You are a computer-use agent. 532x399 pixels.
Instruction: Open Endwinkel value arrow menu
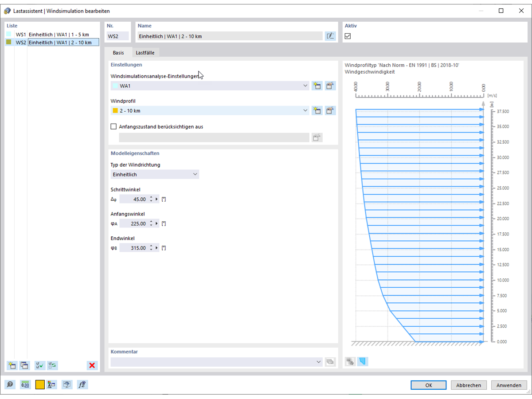[156, 248]
